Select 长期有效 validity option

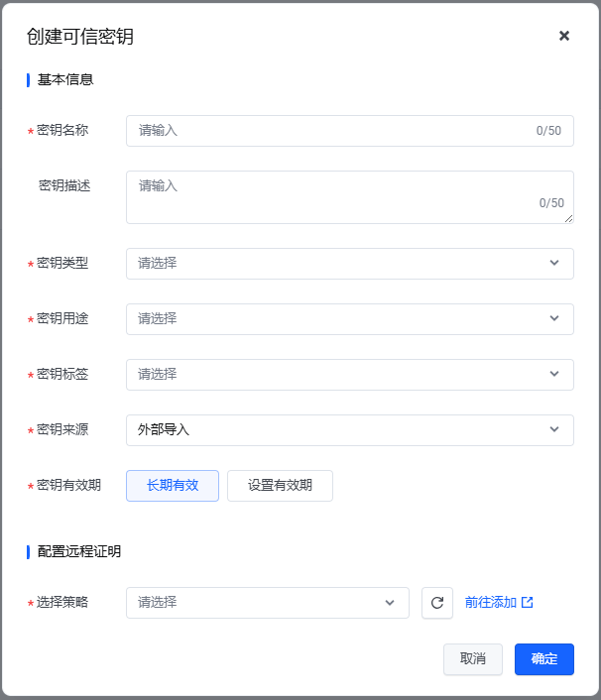tap(173, 486)
